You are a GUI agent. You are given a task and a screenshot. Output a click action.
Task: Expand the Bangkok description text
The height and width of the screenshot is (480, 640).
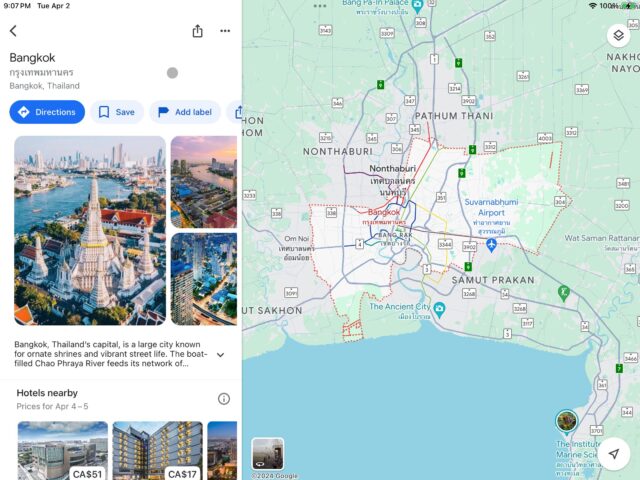tap(220, 355)
